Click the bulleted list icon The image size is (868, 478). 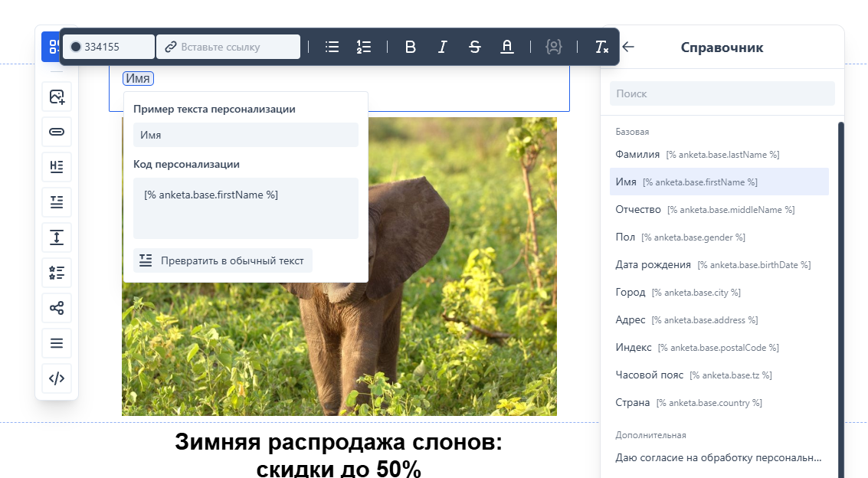click(332, 47)
